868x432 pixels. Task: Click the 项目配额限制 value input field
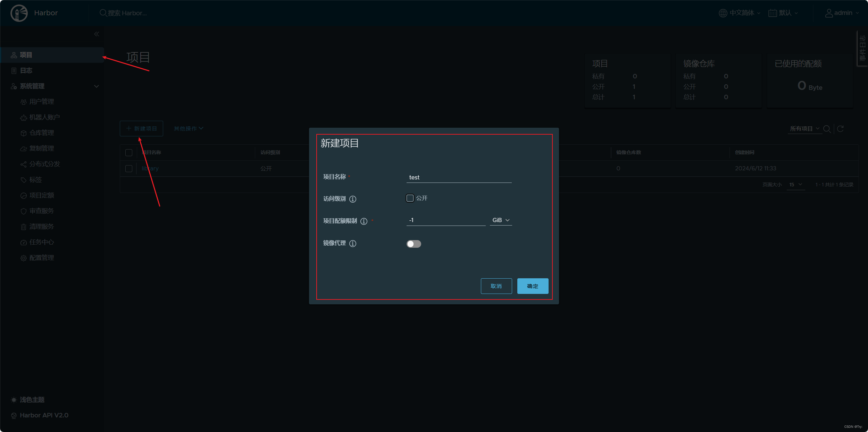(x=446, y=220)
